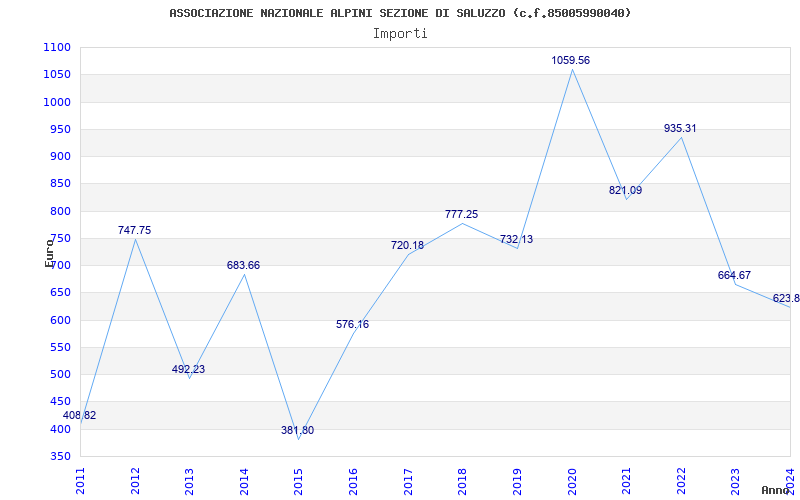This screenshot has height=500, width=800.
Task: Click the partially visible label 623.8
Action: pyautogui.click(x=786, y=299)
